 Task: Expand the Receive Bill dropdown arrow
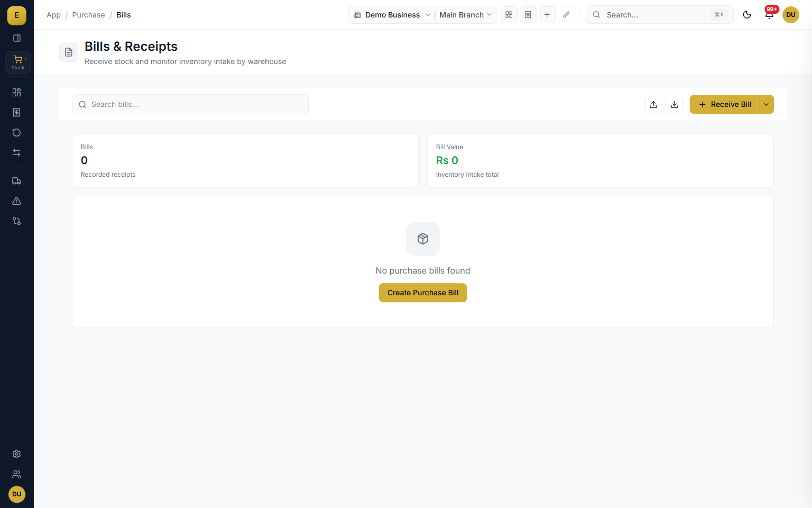(x=766, y=104)
